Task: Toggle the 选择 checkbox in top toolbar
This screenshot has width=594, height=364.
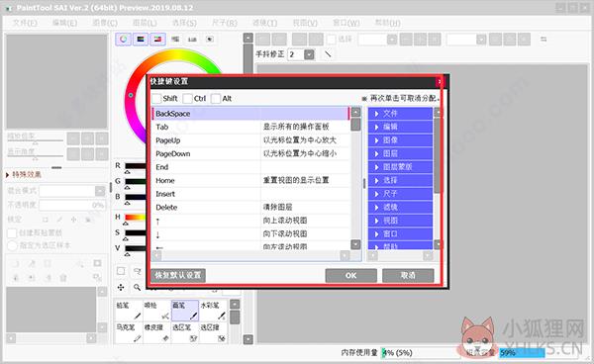Action: 332,39
